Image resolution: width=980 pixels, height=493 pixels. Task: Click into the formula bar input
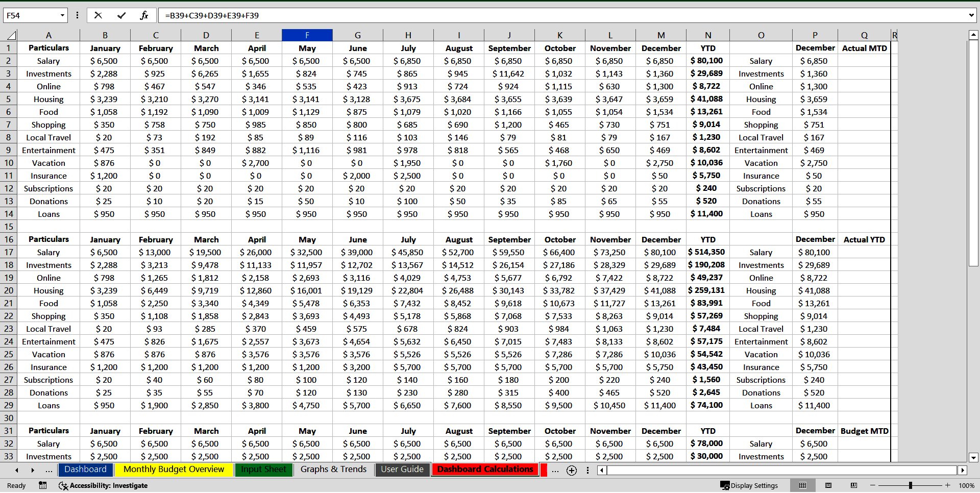(561, 15)
